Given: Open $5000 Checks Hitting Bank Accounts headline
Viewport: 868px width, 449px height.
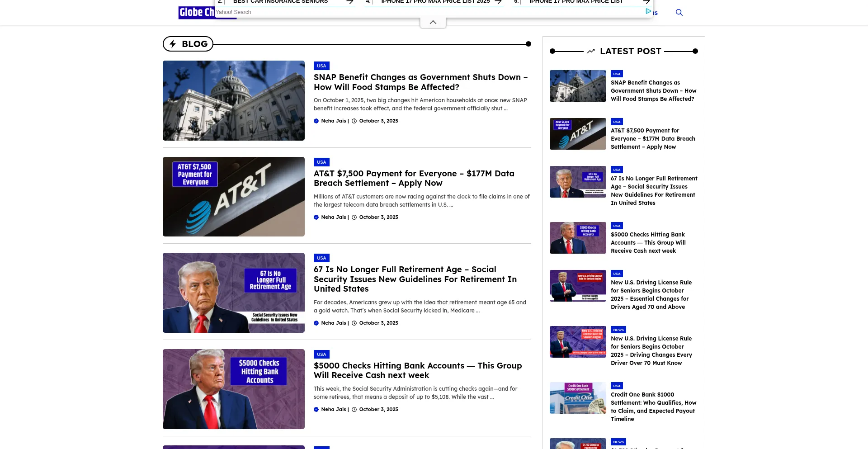Looking at the screenshot, I should [417, 370].
